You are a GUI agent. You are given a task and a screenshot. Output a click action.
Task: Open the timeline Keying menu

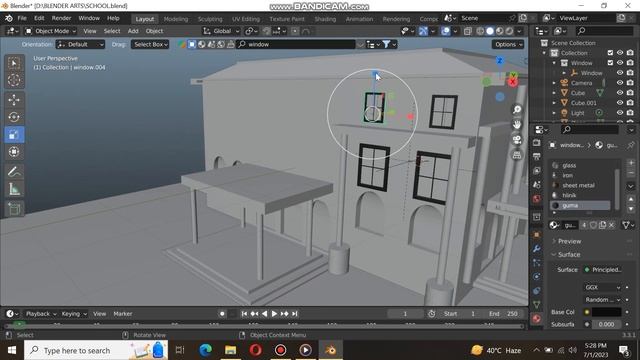[x=74, y=314]
